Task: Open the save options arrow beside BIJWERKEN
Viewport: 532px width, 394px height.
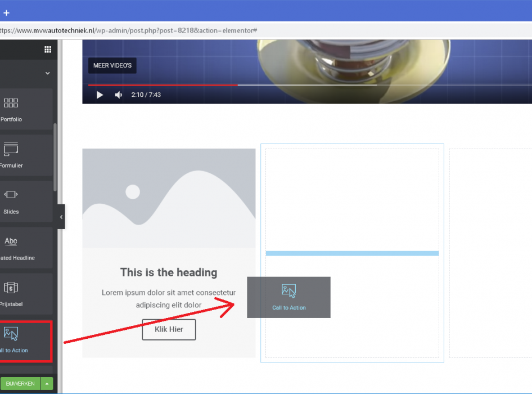Action: click(47, 383)
